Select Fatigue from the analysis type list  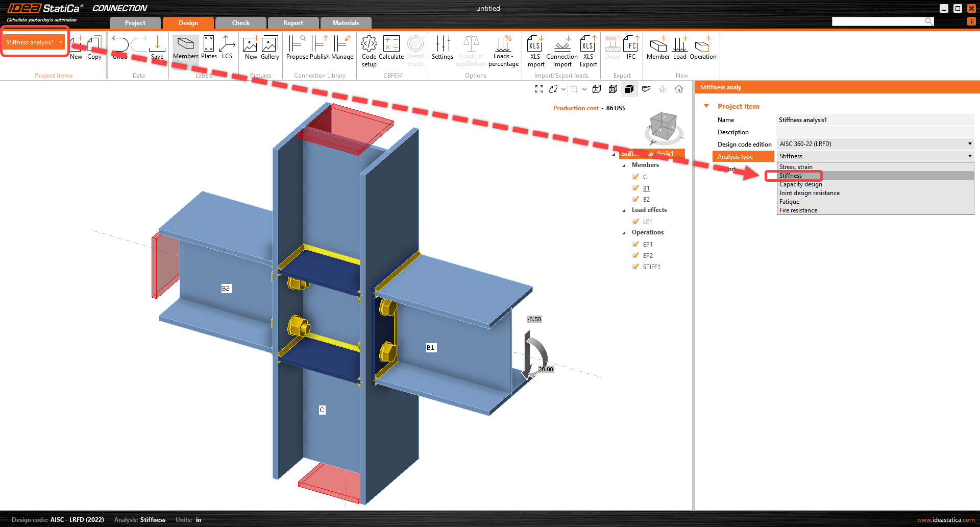[x=789, y=202]
